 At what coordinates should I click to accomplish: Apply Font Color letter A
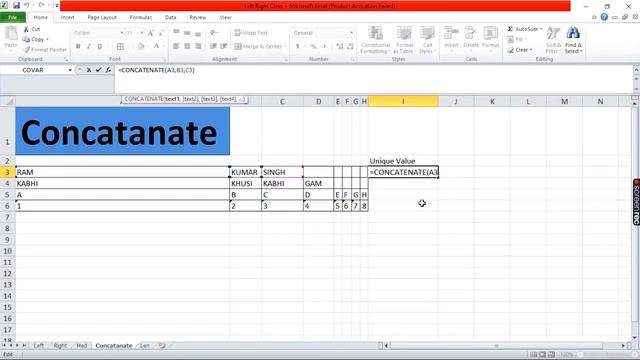coord(156,47)
